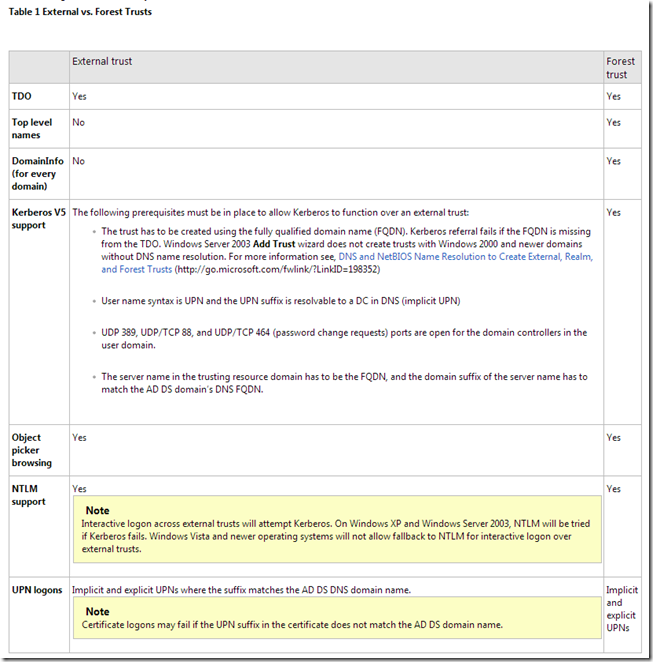Screen dimensions: 653x662
Task: Click the 'Note' heading in the UPN logons row
Action: tap(98, 611)
